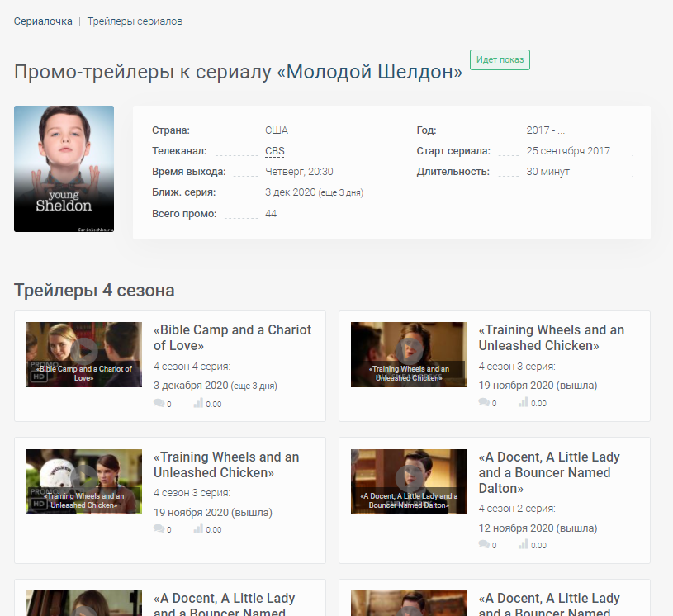Image resolution: width=673 pixels, height=616 pixels.
Task: Click the Идет показ status badge
Action: (500, 59)
